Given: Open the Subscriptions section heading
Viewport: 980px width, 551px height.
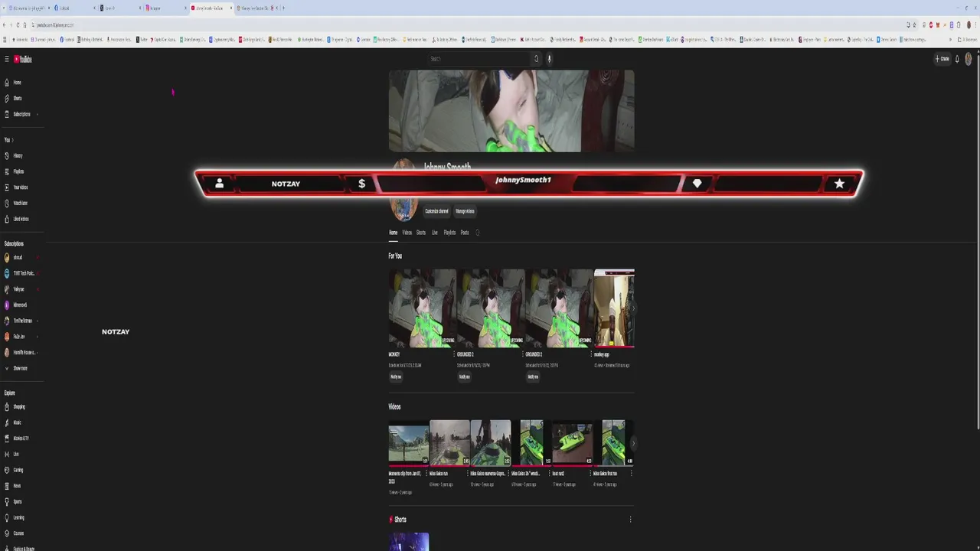Looking at the screenshot, I should tap(14, 244).
